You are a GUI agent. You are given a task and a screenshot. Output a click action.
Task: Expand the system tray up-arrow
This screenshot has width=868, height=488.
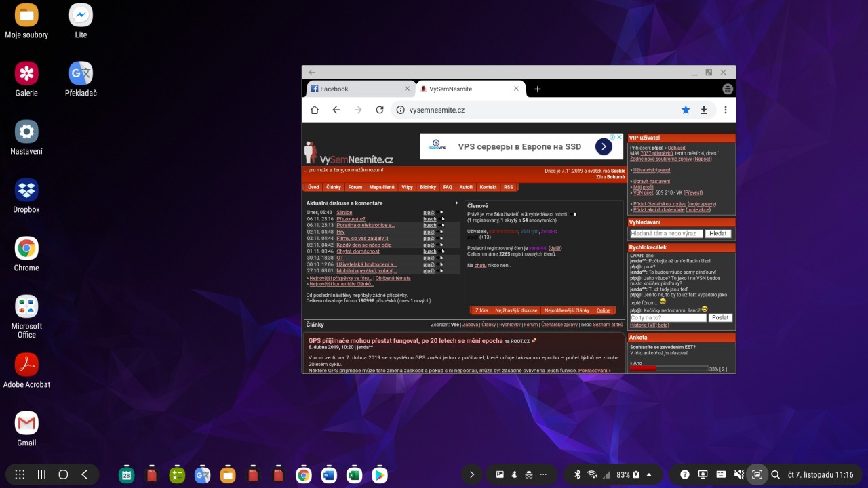tap(649, 474)
